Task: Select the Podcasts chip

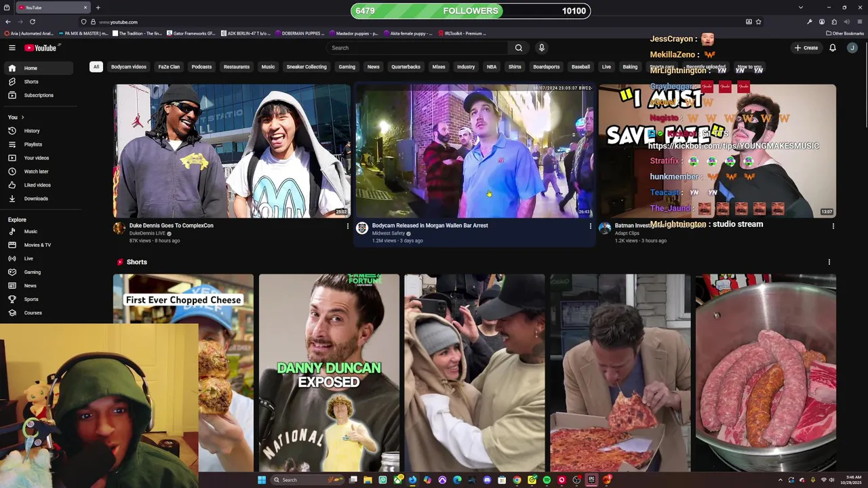Action: [201, 66]
